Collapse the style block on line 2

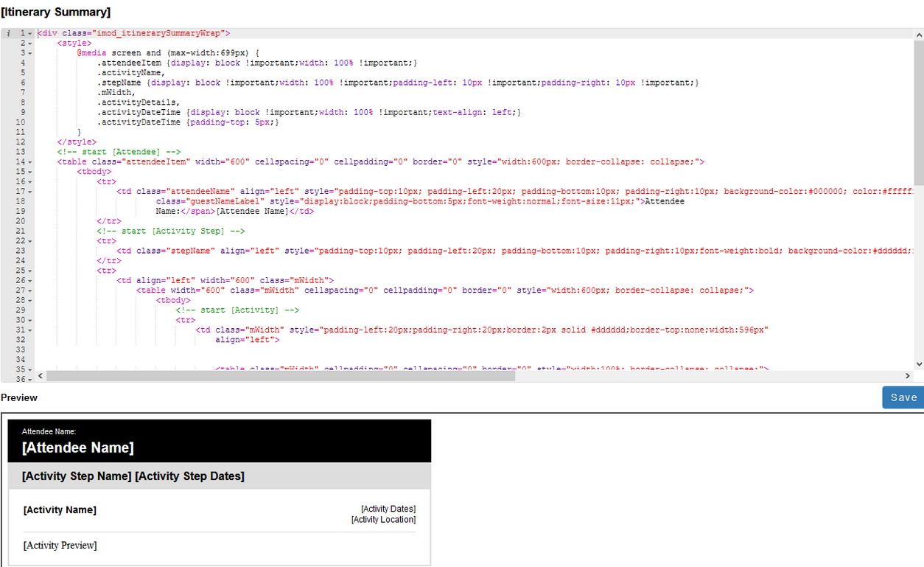coord(29,43)
